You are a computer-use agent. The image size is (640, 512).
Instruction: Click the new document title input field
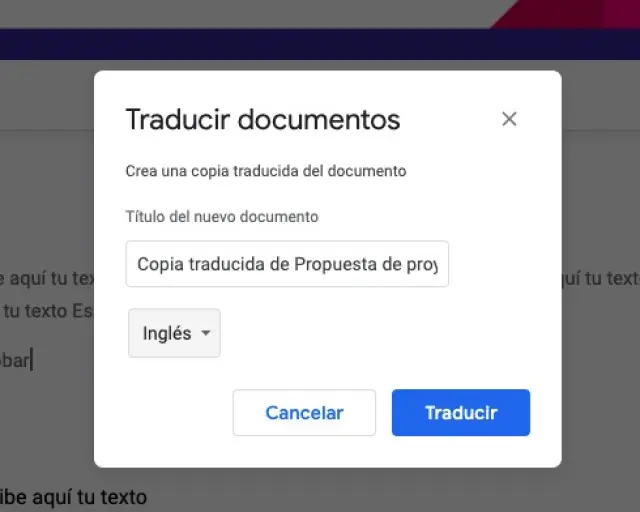pos(287,264)
